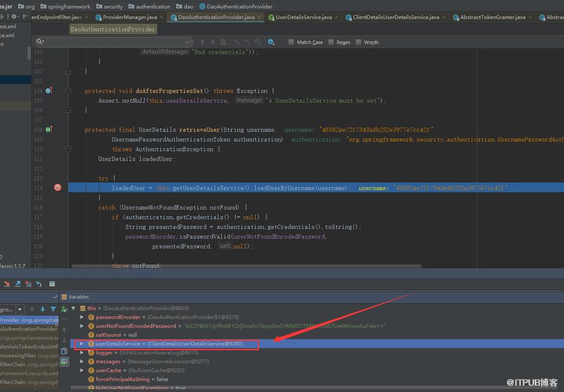564x392 pixels.
Task: Select next frame down arrow in Frames
Action: (x=42, y=309)
